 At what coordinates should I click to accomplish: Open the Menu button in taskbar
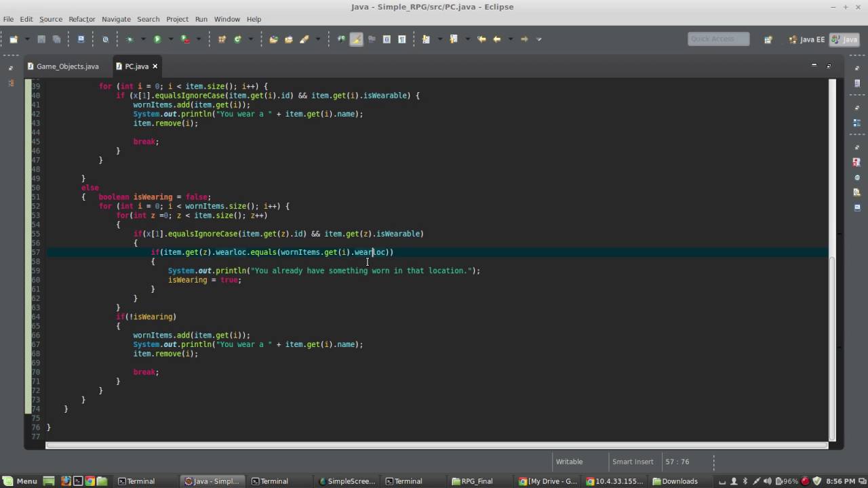click(20, 481)
